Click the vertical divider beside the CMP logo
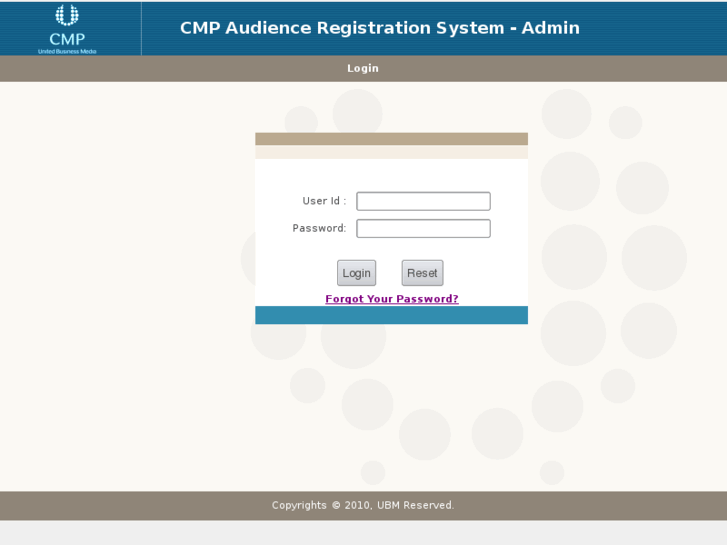 pyautogui.click(x=141, y=29)
